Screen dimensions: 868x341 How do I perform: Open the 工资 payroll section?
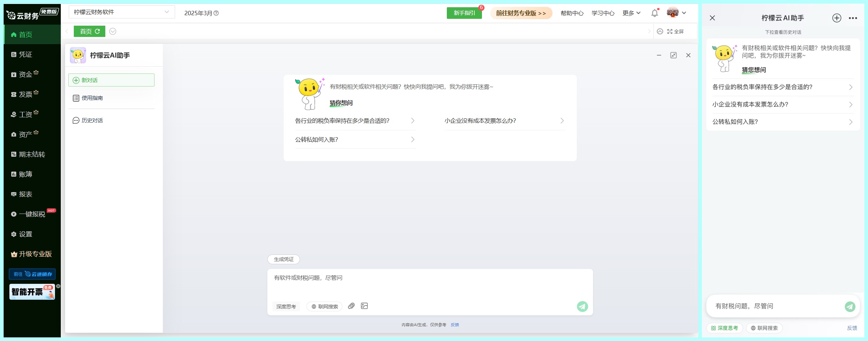coord(24,114)
